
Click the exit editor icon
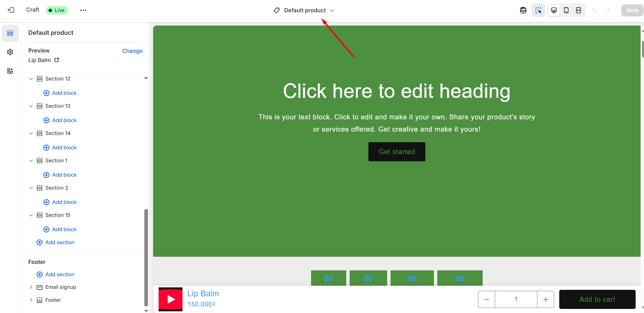(11, 10)
